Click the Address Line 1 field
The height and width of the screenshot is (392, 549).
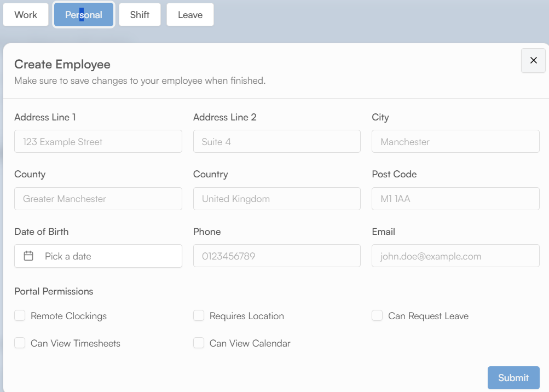click(x=98, y=142)
